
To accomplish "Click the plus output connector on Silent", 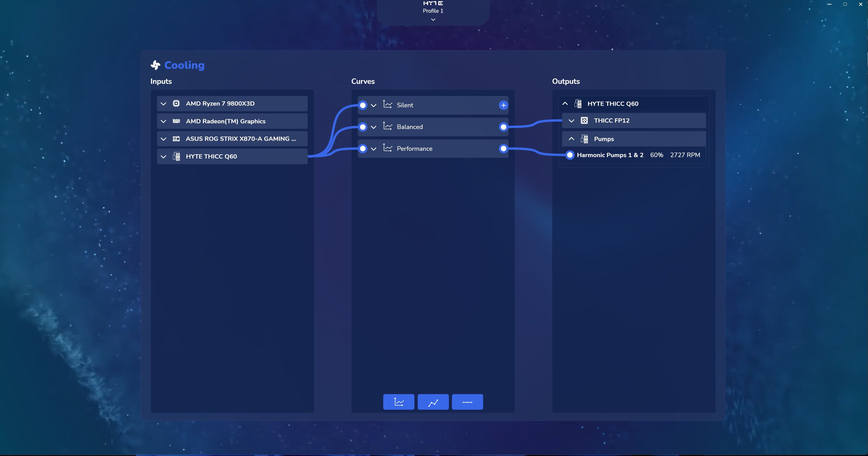I will [503, 105].
